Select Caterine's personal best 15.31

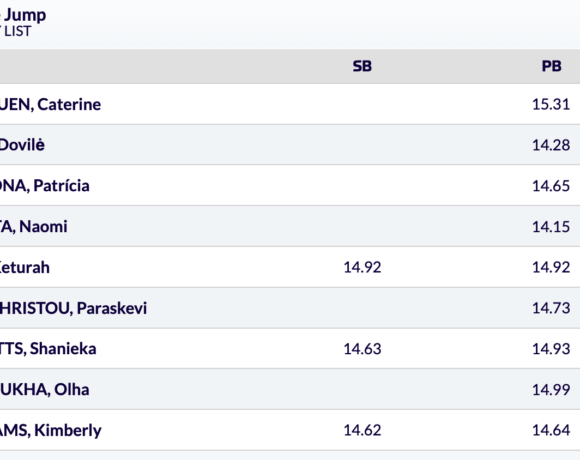click(551, 104)
